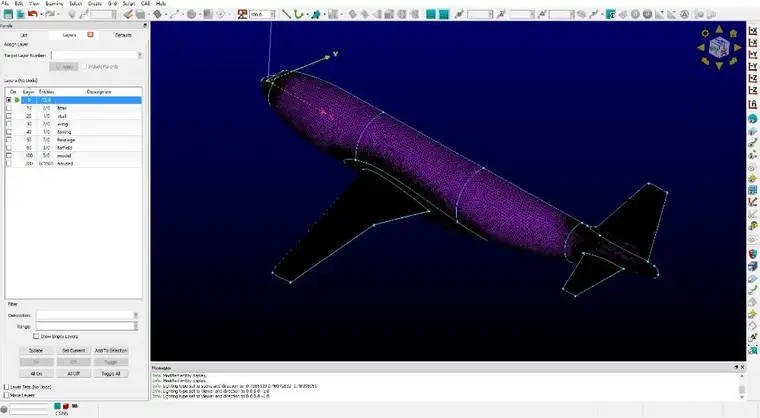
Task: Click the home icon beside the view cube
Action: click(x=733, y=33)
